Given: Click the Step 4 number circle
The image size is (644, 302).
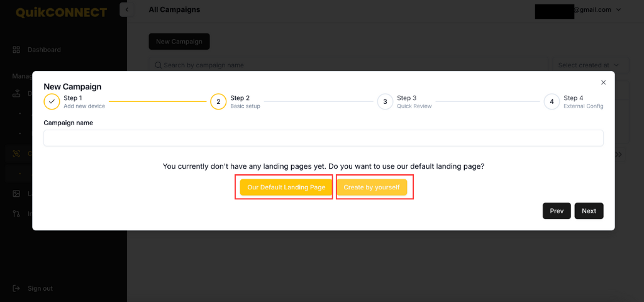Looking at the screenshot, I should click(x=552, y=101).
